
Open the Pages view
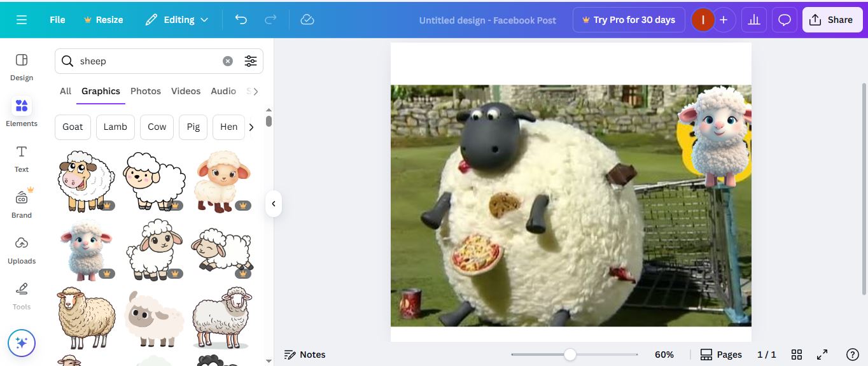721,355
